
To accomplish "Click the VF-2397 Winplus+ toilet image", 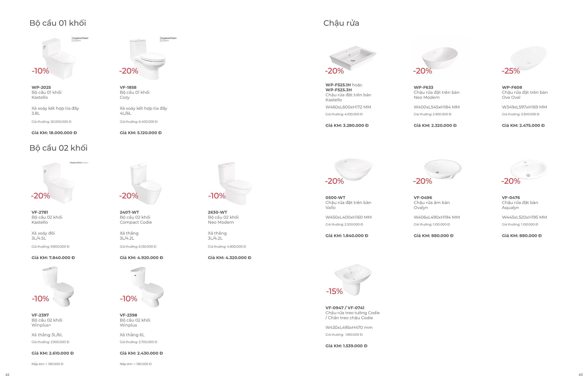I will tap(58, 287).
